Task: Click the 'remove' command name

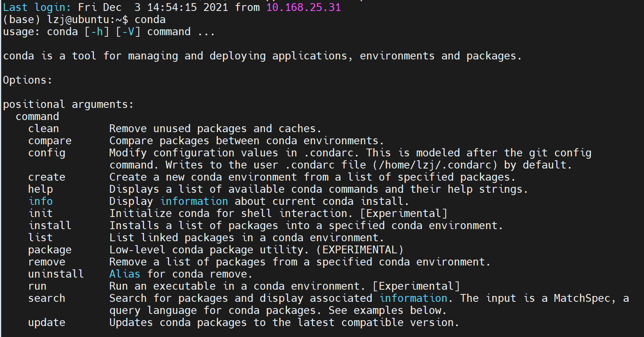Action: tap(47, 262)
